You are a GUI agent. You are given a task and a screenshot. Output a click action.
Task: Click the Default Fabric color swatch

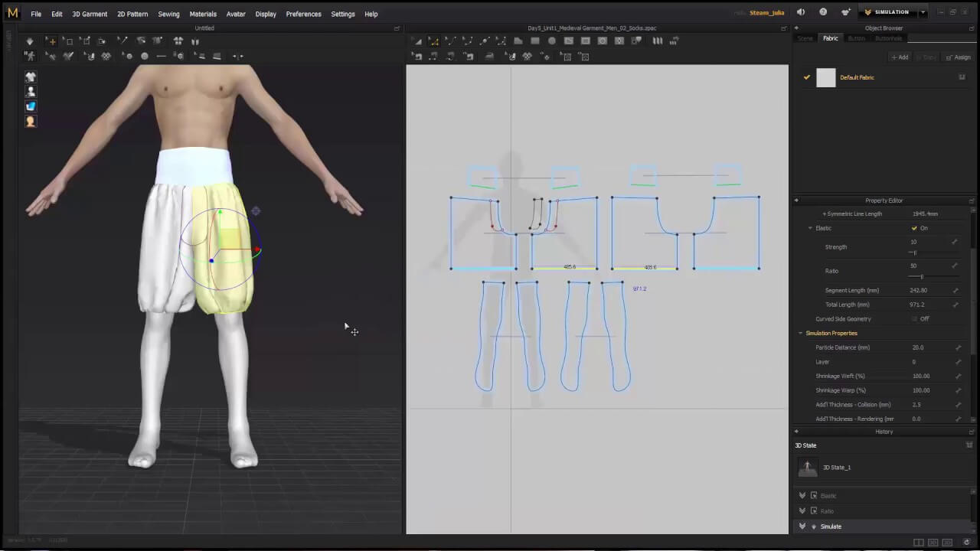(x=826, y=77)
